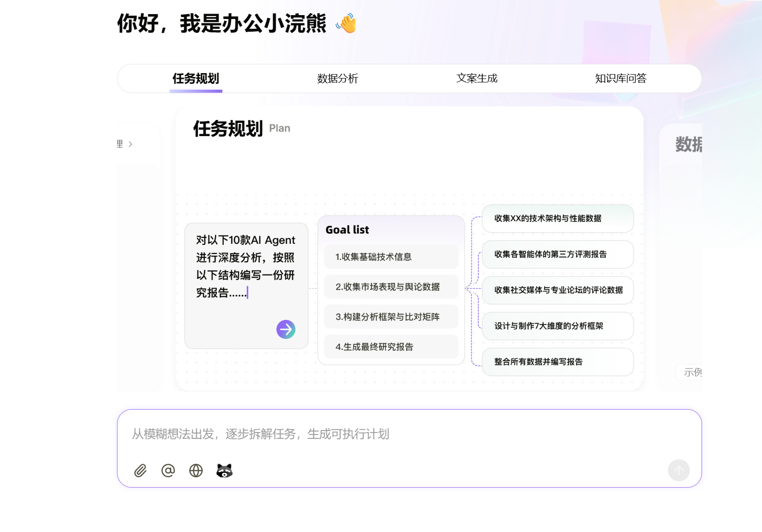The height and width of the screenshot is (532, 762).
Task: Click the purple arrow submit button
Action: point(286,330)
